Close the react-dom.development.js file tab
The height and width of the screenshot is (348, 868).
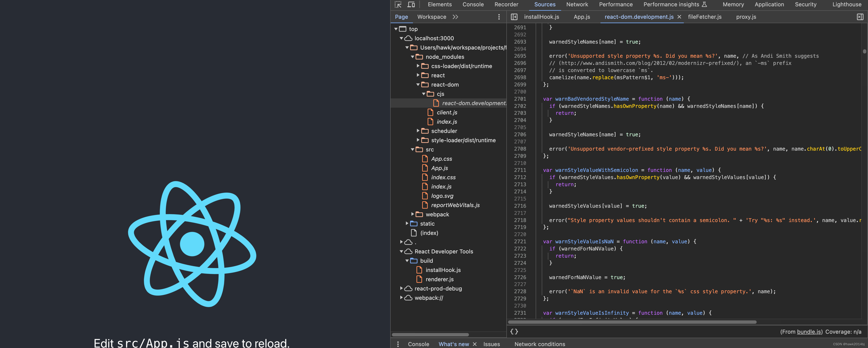point(679,17)
